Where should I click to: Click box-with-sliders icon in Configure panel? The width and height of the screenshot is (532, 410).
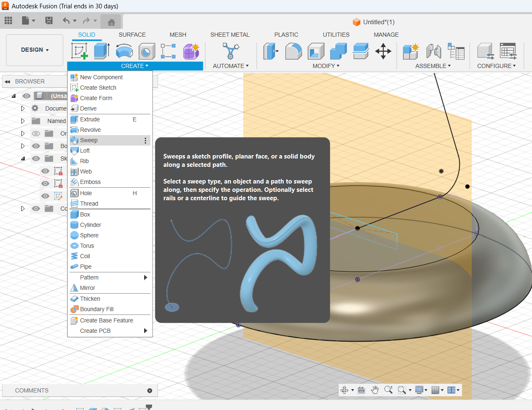(x=485, y=51)
